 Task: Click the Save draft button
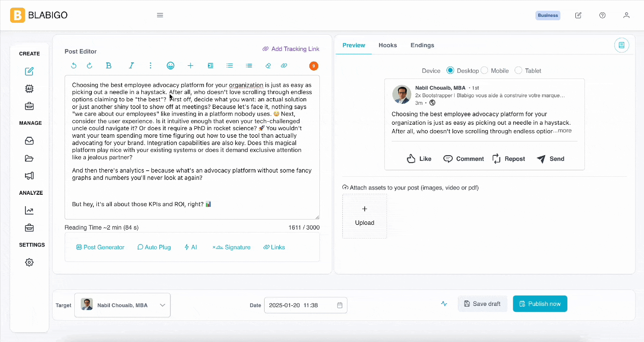pos(483,304)
